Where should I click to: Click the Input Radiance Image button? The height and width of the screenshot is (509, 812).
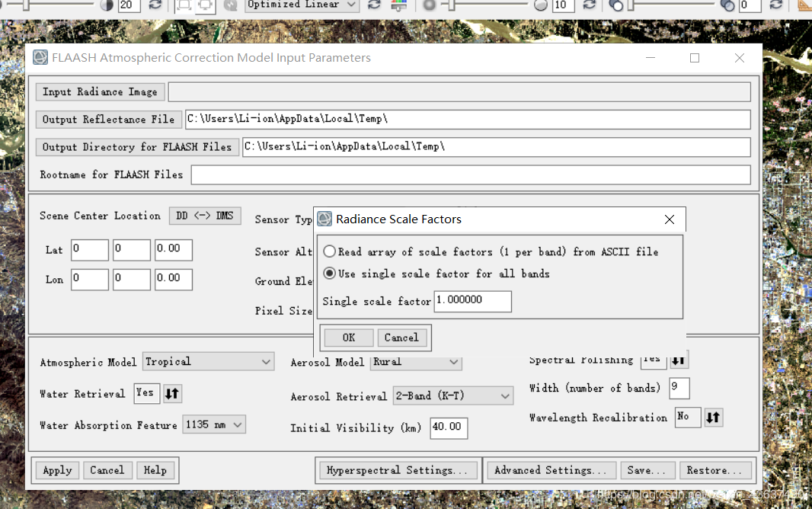[100, 92]
